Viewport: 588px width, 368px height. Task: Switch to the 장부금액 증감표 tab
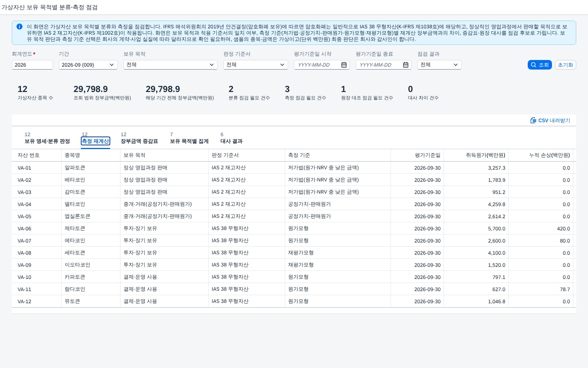point(139,141)
